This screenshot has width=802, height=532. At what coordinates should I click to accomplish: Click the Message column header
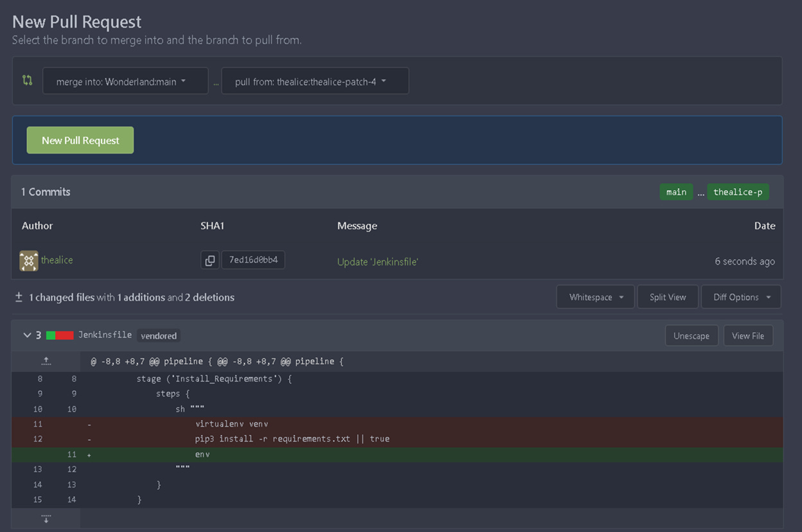click(x=357, y=226)
